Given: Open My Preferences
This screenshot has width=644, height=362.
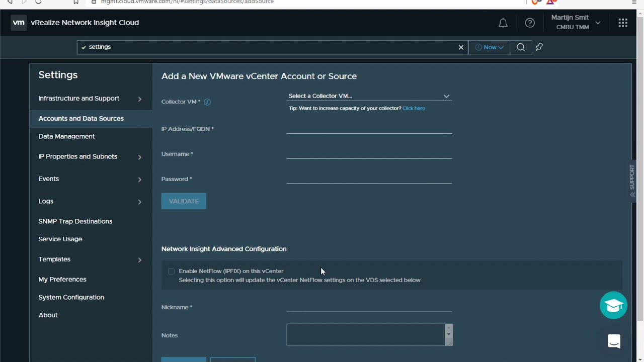Looking at the screenshot, I should [x=62, y=280].
